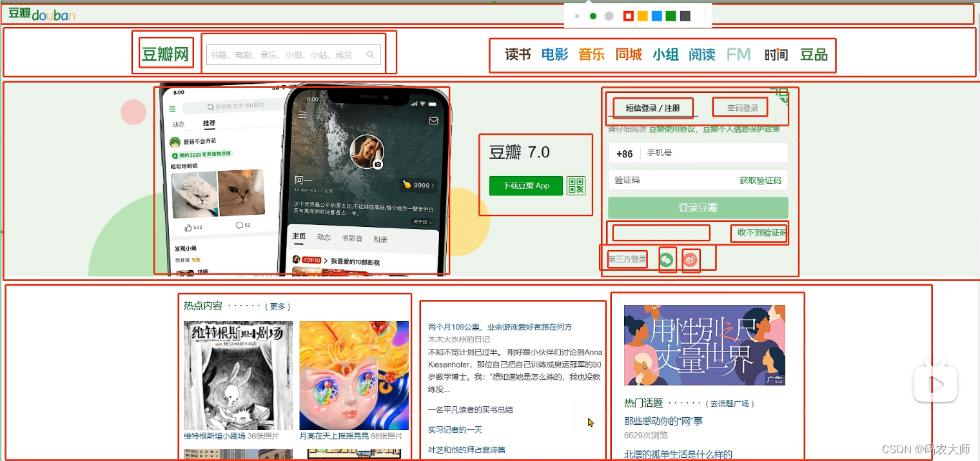Click 收不到验证码 link
The image size is (980, 461).
click(x=761, y=232)
